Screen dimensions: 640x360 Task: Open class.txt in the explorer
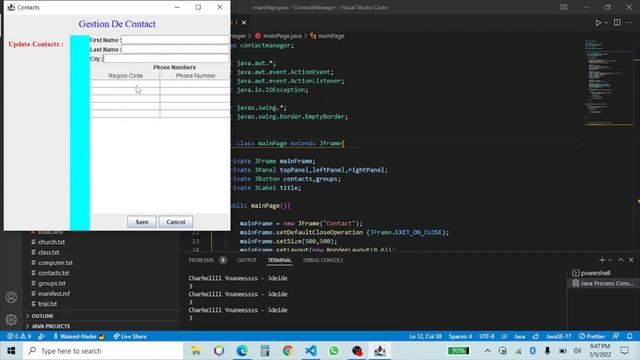[49, 252]
